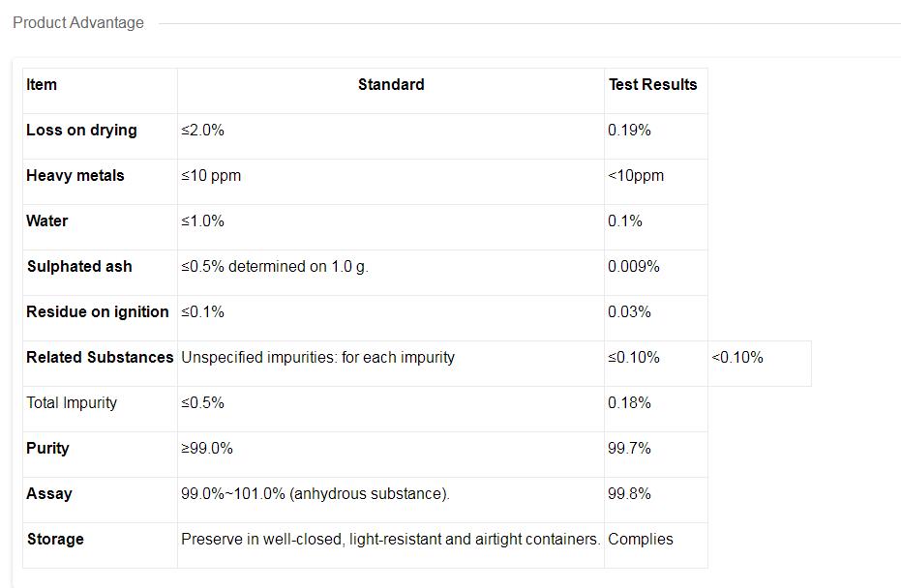Click the "Sulphated ash" row label

[x=79, y=266]
